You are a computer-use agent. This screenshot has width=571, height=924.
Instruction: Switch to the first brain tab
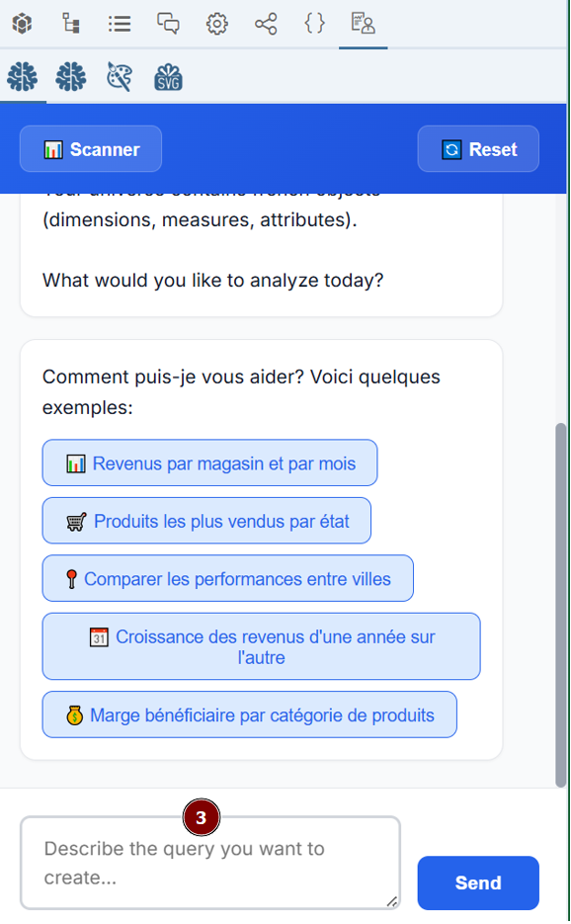(x=22, y=76)
